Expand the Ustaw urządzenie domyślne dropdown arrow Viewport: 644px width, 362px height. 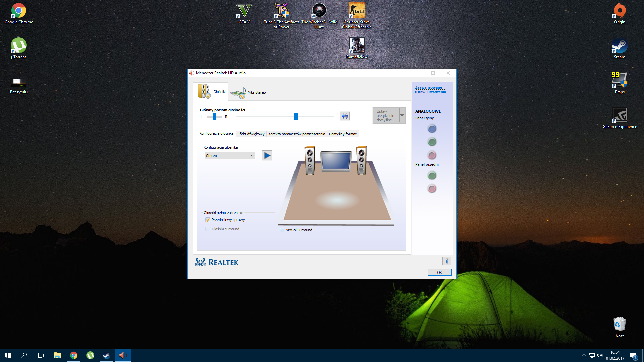click(x=402, y=115)
